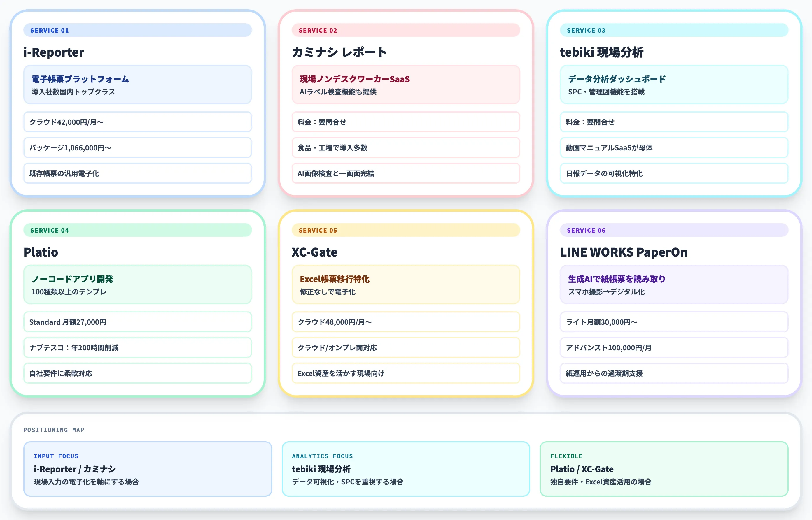Click the クラウド42,000円/月〜 pricing row
This screenshot has width=812, height=520.
[137, 122]
